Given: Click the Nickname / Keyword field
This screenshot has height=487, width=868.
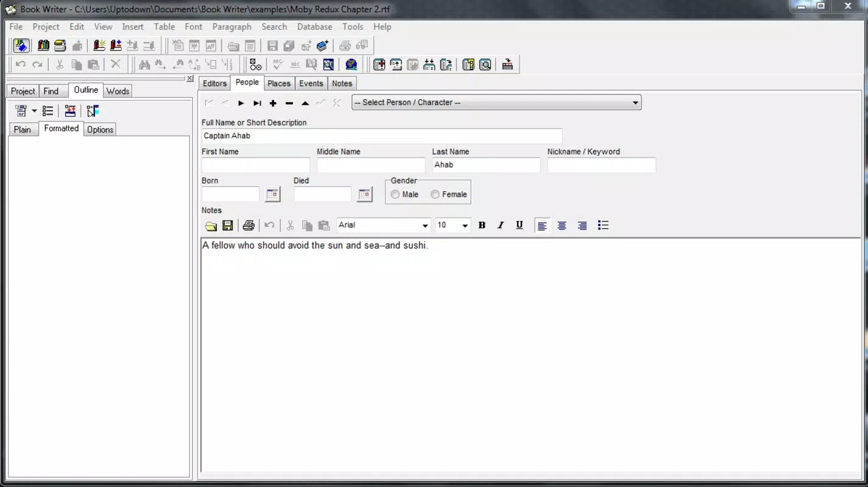Looking at the screenshot, I should pos(601,165).
